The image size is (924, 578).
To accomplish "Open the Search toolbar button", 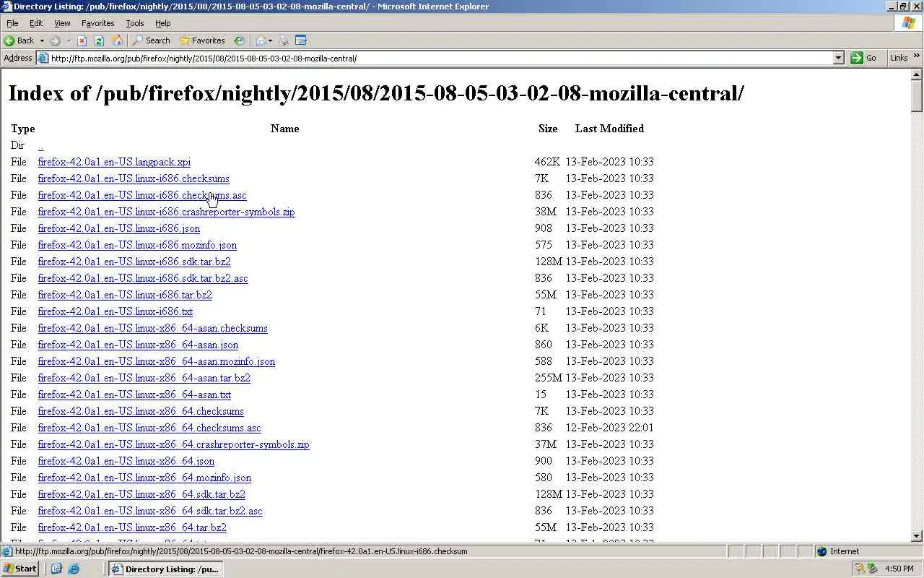I will tap(151, 40).
